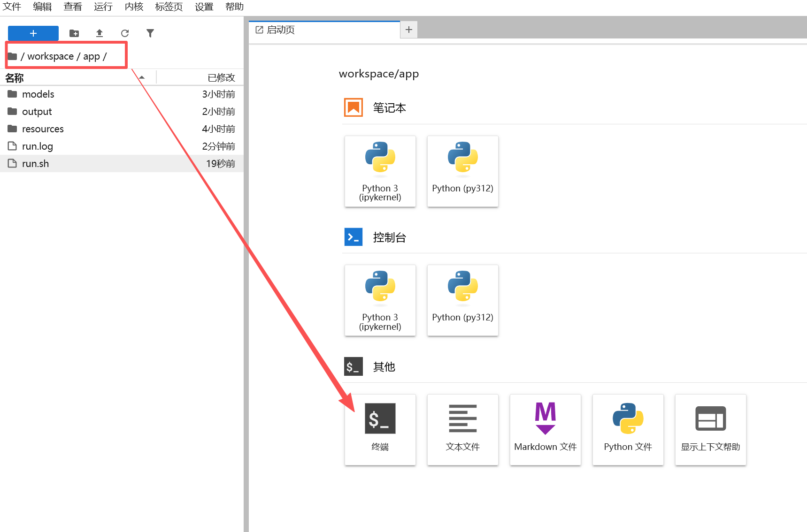Screen dimensions: 807x532
Task: Click the 控制台 section heading
Action: 390,237
